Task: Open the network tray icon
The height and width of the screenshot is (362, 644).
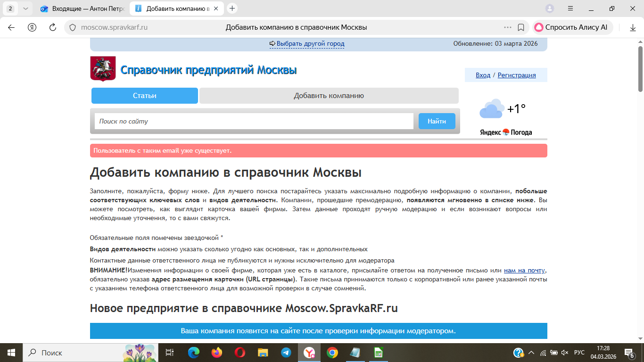Action: pyautogui.click(x=543, y=353)
